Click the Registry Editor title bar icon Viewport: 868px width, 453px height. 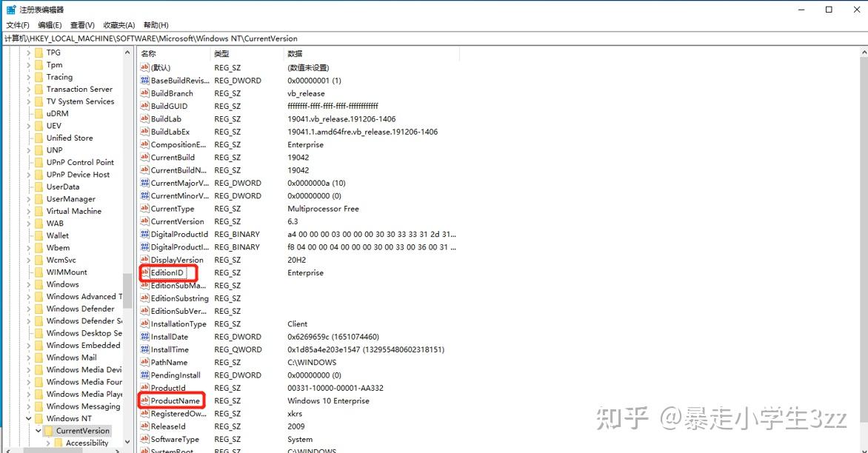(x=11, y=10)
